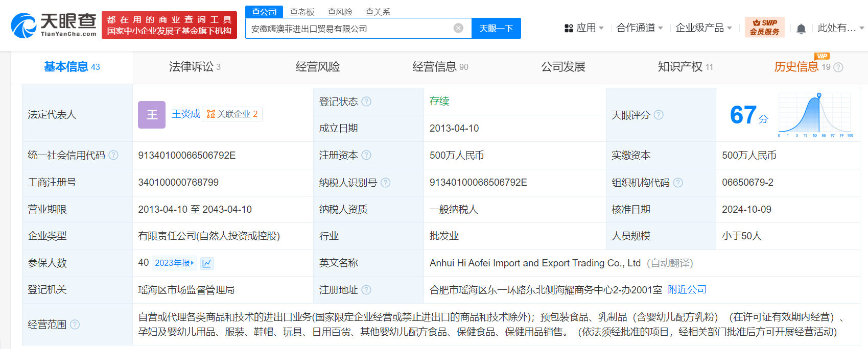Viewport: 868px width, 349px height.
Task: Select the 查公司 search tab
Action: tap(264, 12)
